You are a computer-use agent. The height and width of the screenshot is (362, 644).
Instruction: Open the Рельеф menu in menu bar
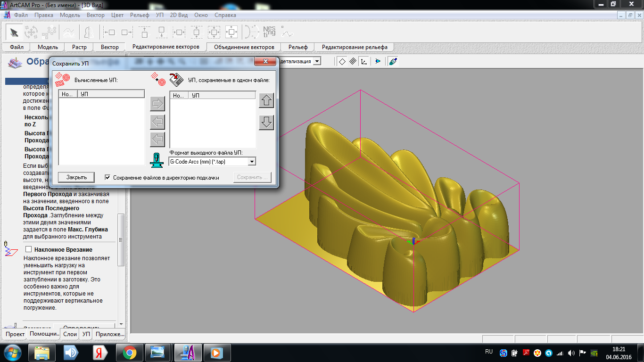139,15
